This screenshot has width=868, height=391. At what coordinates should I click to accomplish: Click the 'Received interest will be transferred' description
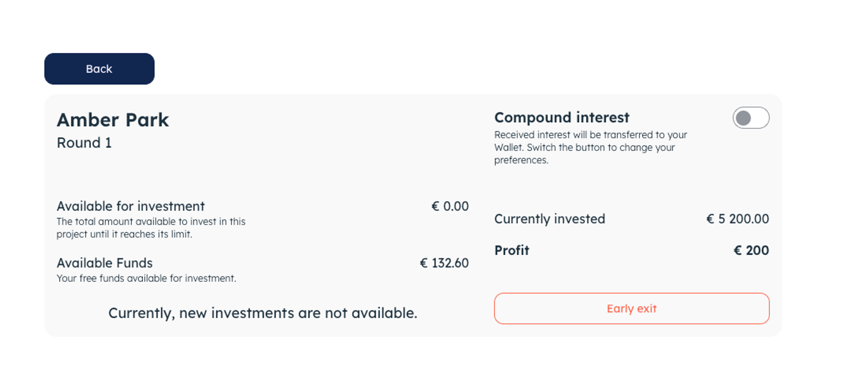590,135
